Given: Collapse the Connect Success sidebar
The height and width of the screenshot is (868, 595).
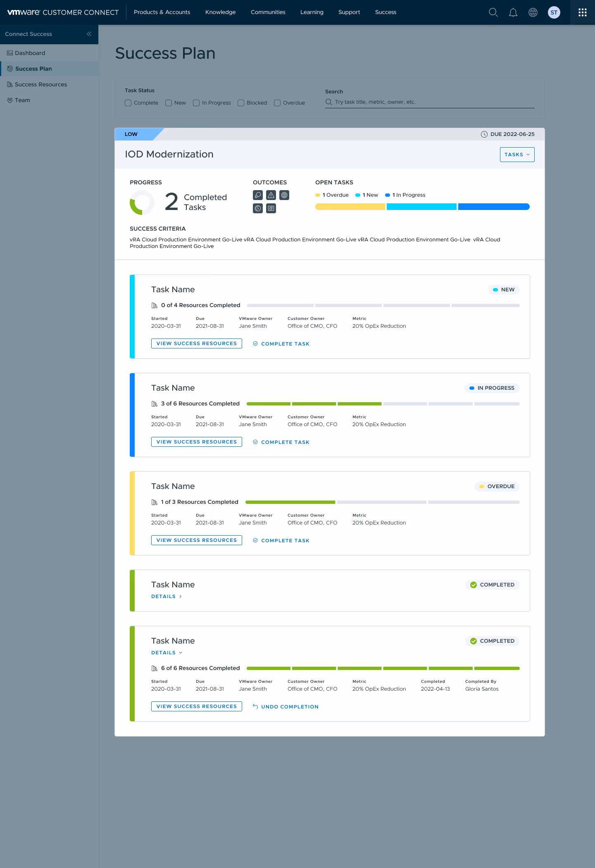Looking at the screenshot, I should [x=89, y=34].
